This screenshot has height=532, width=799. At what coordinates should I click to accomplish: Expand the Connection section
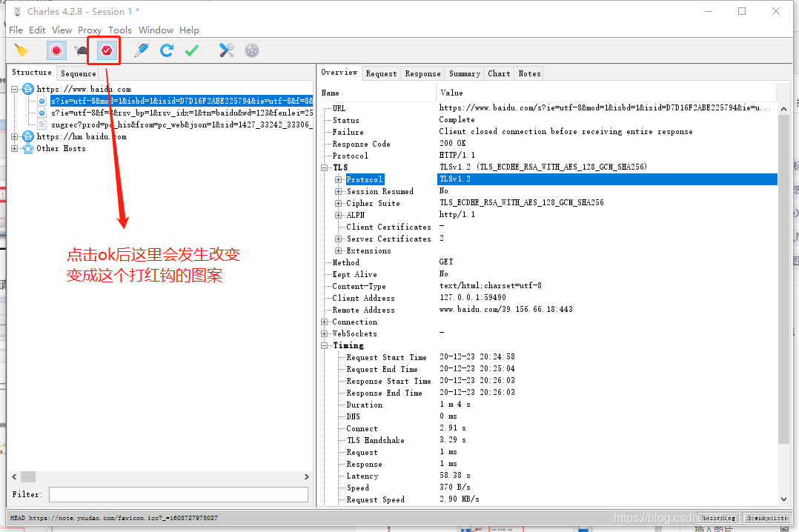pos(325,322)
